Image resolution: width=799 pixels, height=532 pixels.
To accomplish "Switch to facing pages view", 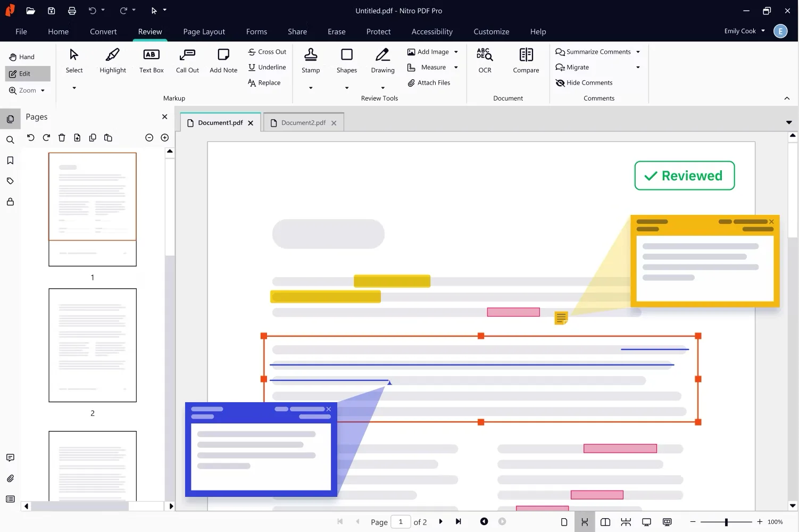I will click(605, 522).
